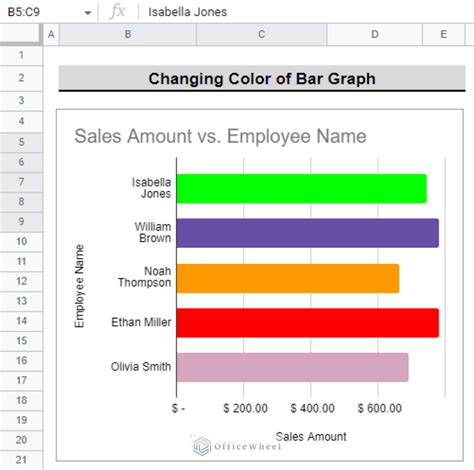Select row 11 header

tap(21, 261)
